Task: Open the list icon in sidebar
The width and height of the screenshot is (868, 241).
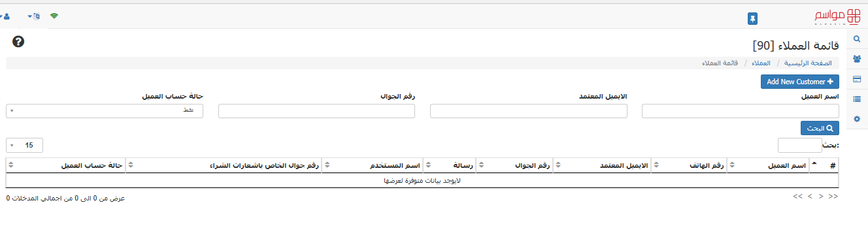Action: (x=857, y=99)
